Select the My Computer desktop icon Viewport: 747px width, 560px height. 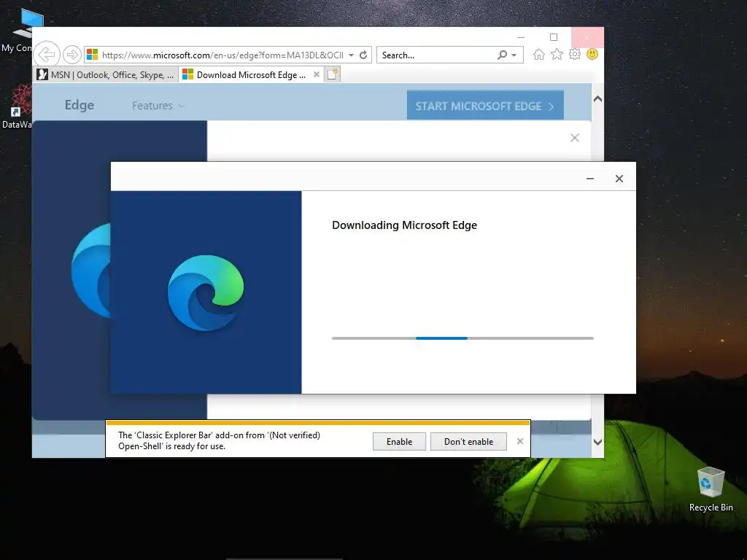point(21,29)
